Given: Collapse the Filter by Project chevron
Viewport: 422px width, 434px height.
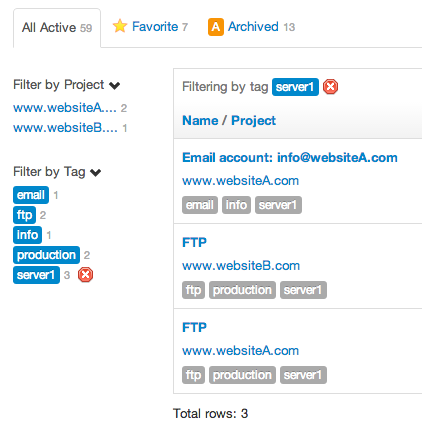Looking at the screenshot, I should click(x=114, y=86).
